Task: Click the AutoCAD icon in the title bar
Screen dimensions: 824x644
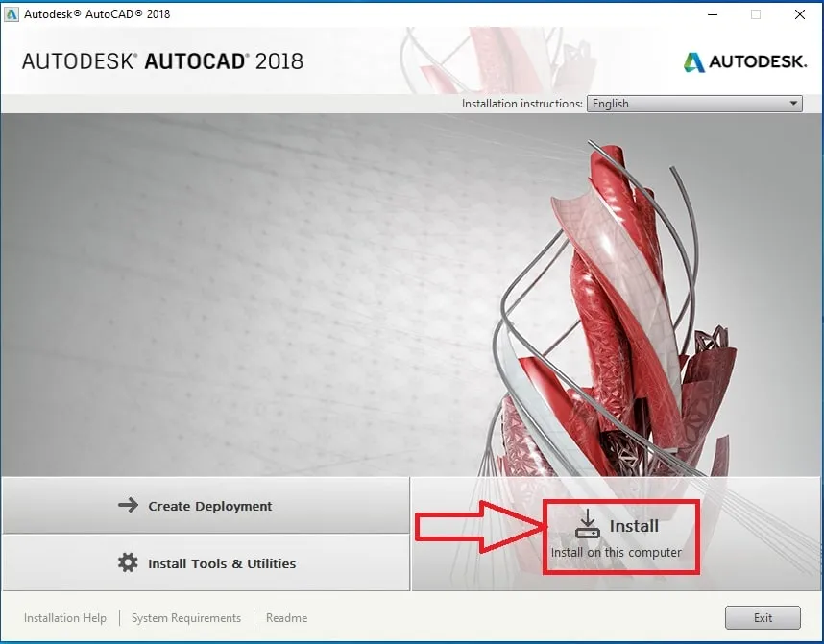Action: tap(13, 13)
